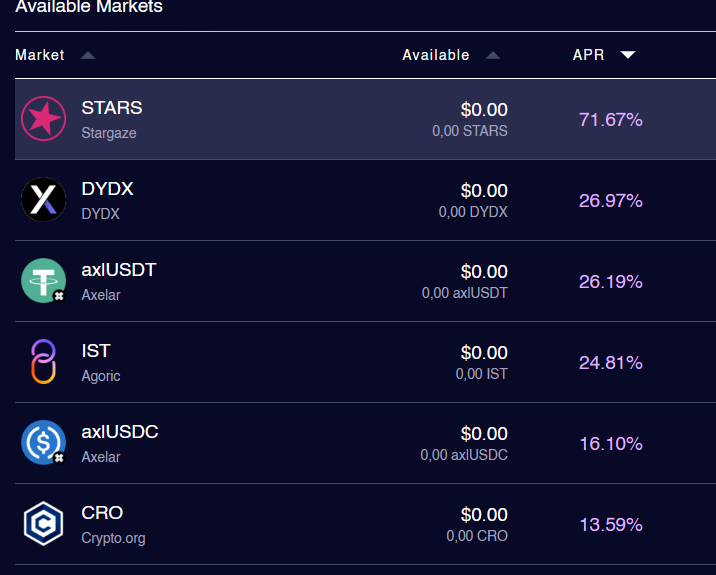
Task: Click the IST Agoric chain-link icon
Action: tap(43, 362)
